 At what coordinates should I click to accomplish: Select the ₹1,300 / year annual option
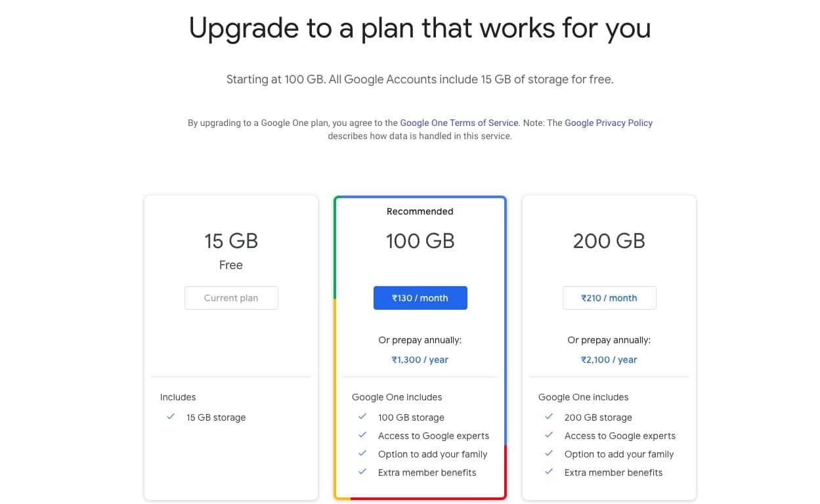tap(420, 360)
